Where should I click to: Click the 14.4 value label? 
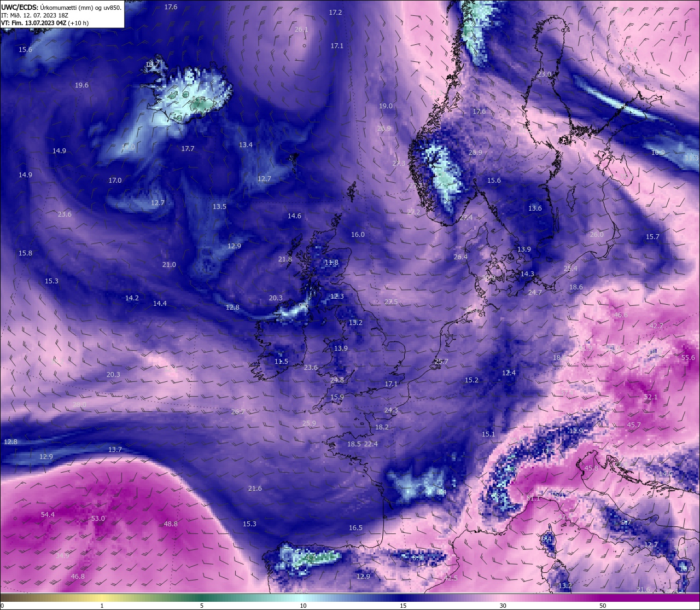[160, 304]
